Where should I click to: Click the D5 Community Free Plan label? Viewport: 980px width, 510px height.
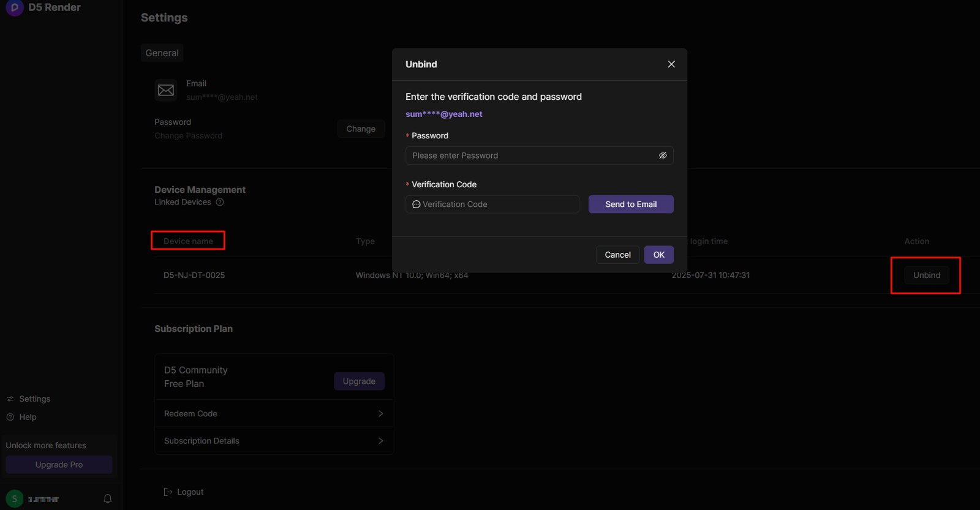pyautogui.click(x=196, y=377)
